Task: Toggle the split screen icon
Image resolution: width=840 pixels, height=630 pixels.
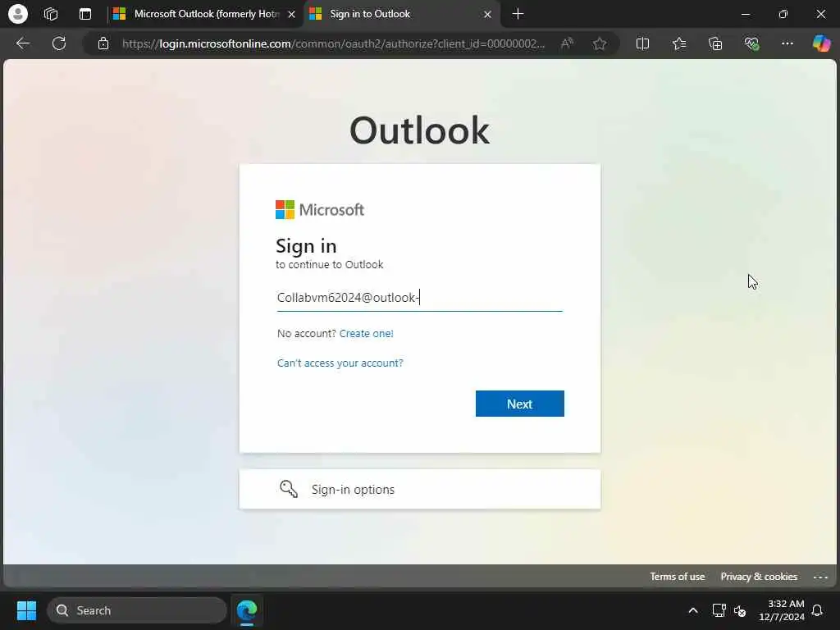Action: (642, 43)
